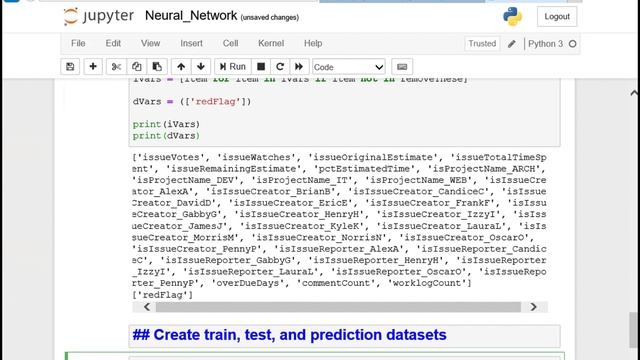Restart kernel and run all cells
640x360 pixels.
299,67
